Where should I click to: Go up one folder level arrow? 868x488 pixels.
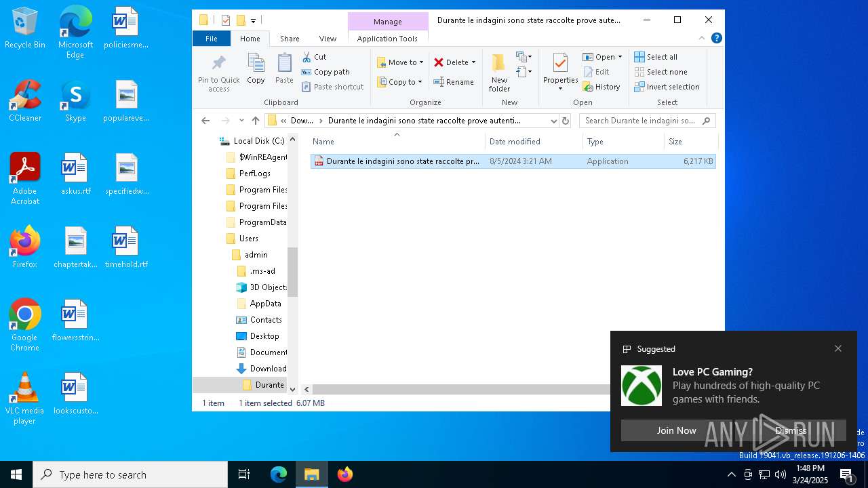tap(256, 121)
